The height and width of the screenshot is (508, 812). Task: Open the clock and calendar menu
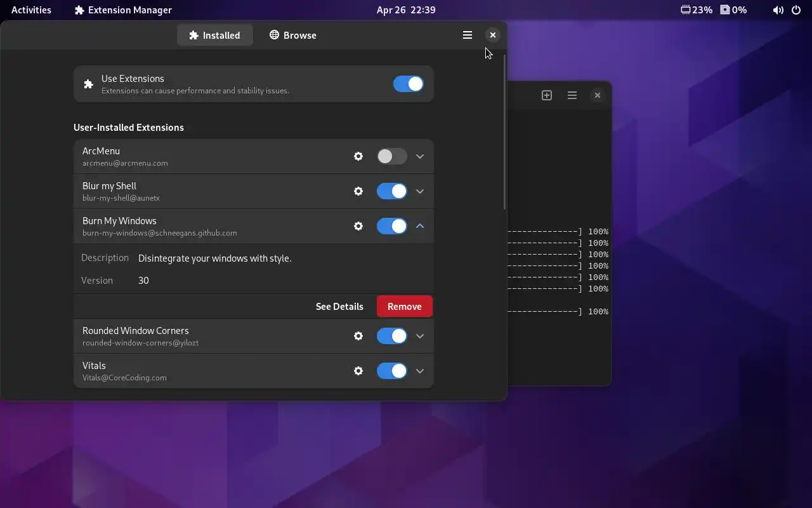coord(406,10)
